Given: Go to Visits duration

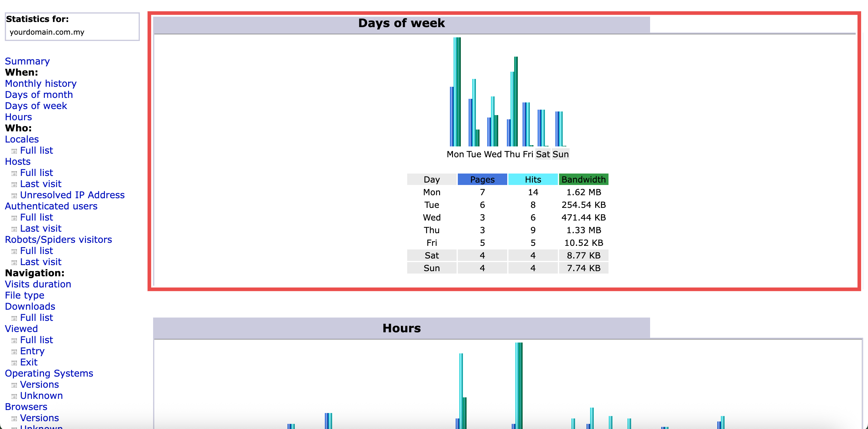Looking at the screenshot, I should point(38,284).
